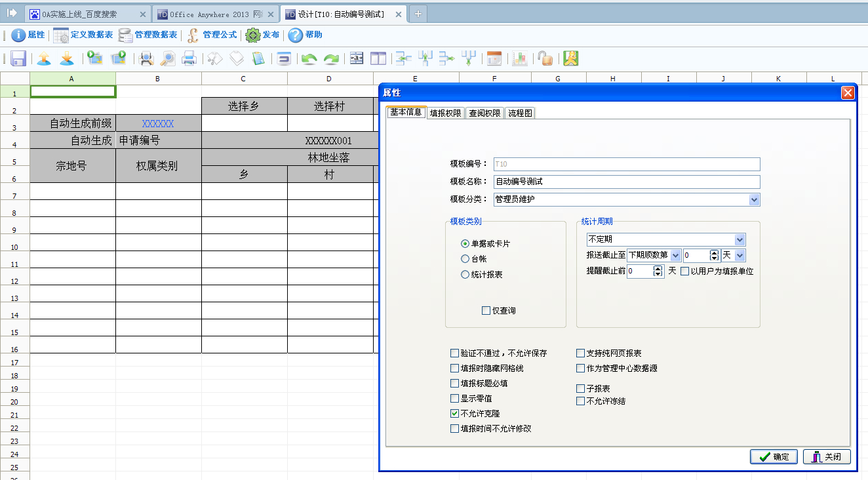Screen dimensions: 868x480
Task: Open 定义数据表 define data table
Action: (x=83, y=35)
